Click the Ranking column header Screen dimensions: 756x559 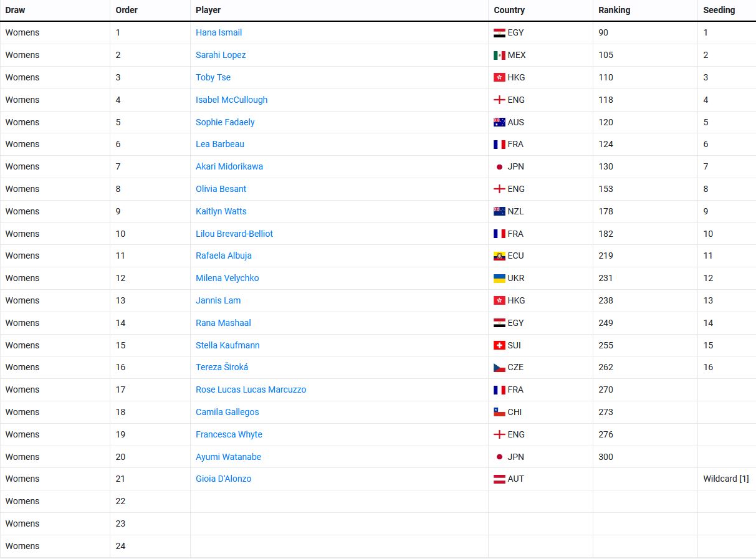(614, 10)
